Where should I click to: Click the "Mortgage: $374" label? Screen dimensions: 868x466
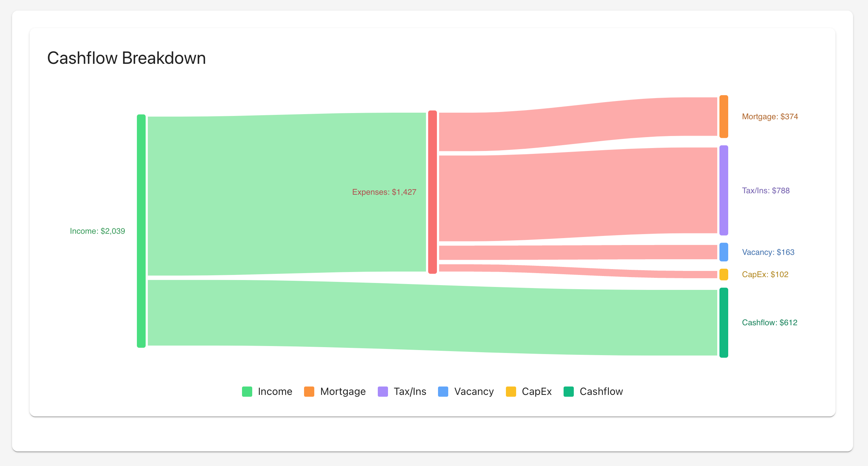(x=770, y=117)
